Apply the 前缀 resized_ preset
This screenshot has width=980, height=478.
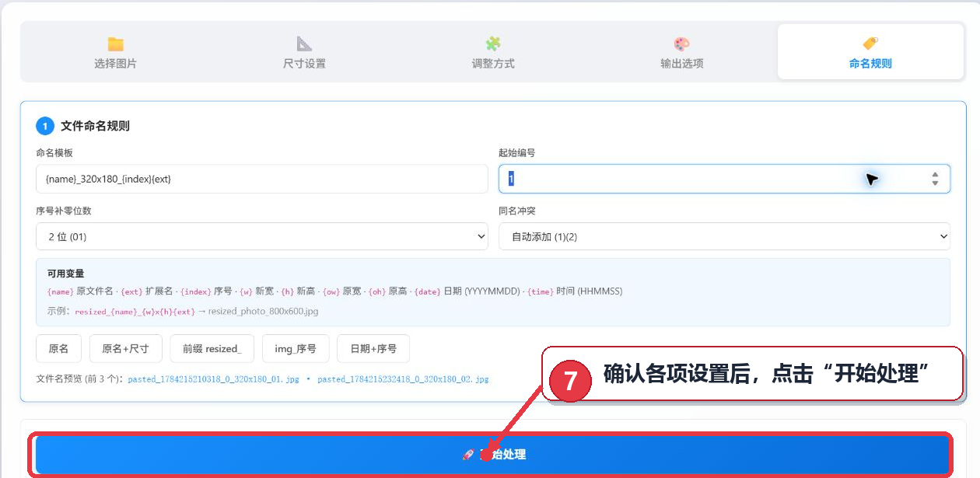pyautogui.click(x=212, y=349)
